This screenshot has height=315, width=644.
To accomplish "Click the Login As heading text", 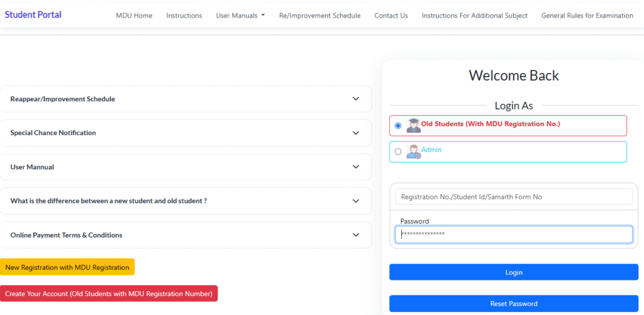I will click(x=514, y=106).
